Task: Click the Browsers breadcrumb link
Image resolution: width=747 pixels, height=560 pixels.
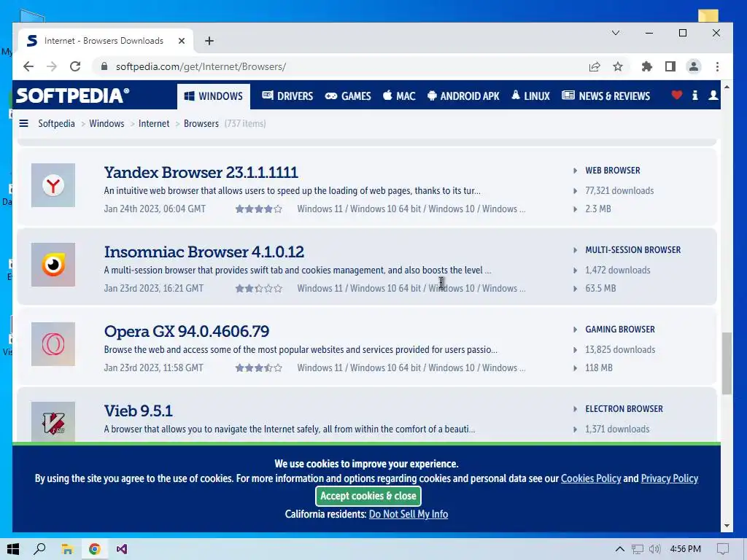Action: [201, 123]
